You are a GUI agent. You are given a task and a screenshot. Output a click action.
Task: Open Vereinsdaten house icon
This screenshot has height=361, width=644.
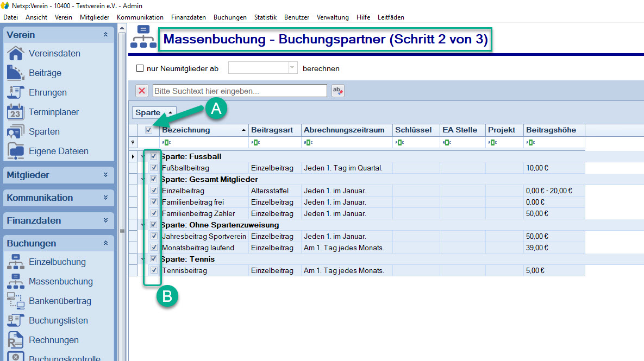point(16,53)
